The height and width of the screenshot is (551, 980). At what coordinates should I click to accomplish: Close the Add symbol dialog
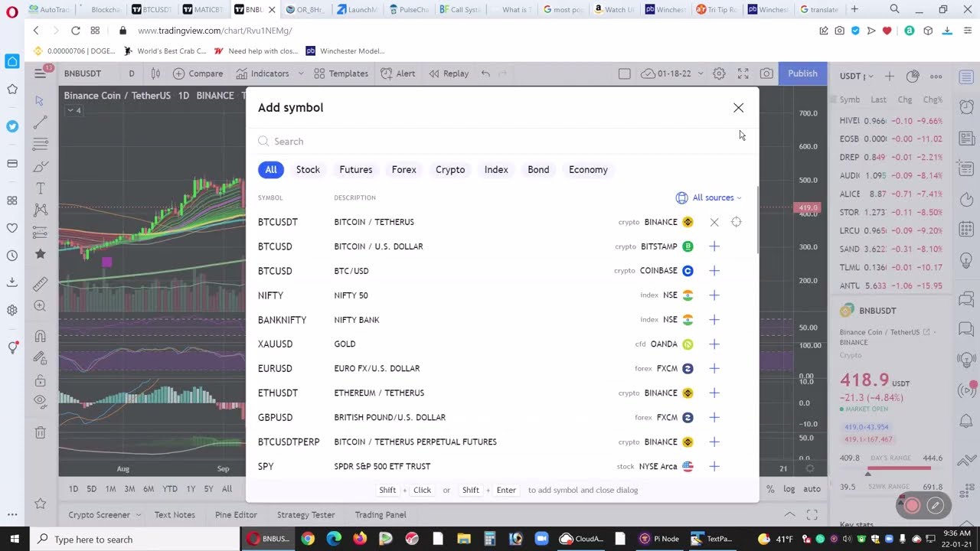(x=738, y=108)
